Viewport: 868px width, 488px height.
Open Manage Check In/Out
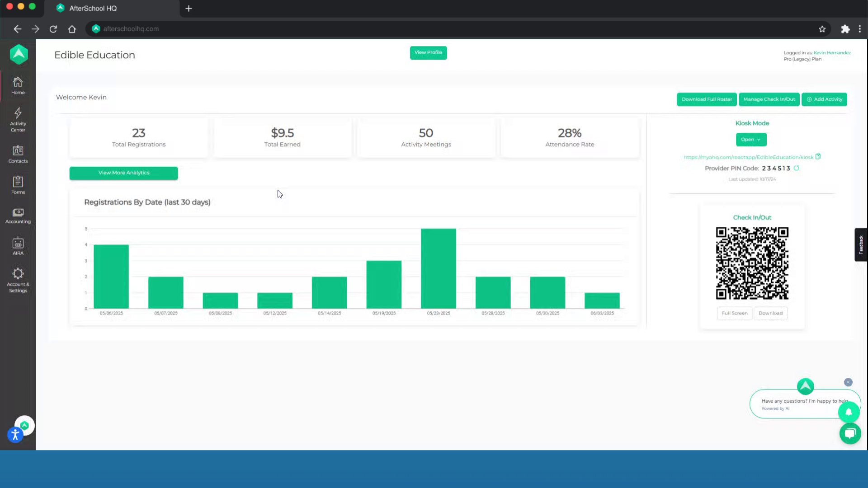pos(769,99)
